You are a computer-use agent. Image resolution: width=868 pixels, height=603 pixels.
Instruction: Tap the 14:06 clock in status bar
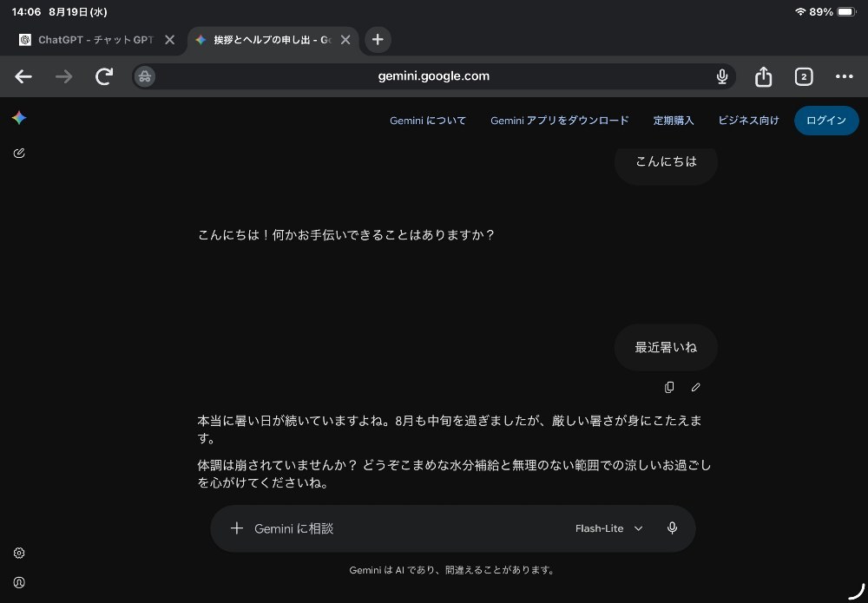(x=26, y=11)
